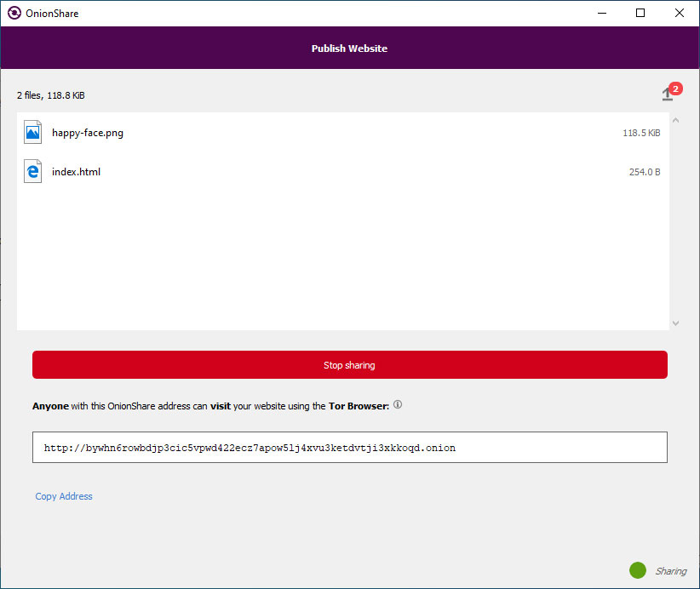Click the Sharing status text
Screen dimensions: 700x589
(670, 571)
